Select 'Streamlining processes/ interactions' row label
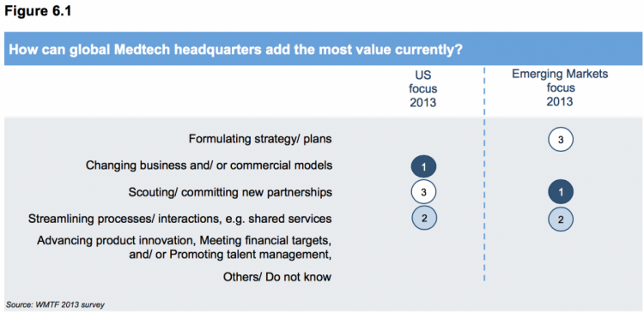This screenshot has height=313, width=644. 180,219
